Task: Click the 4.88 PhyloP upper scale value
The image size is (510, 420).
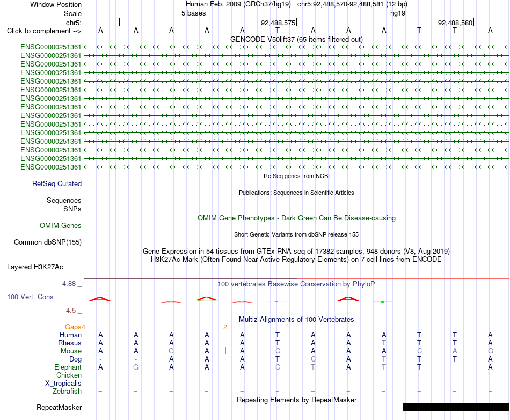Action: (x=69, y=284)
